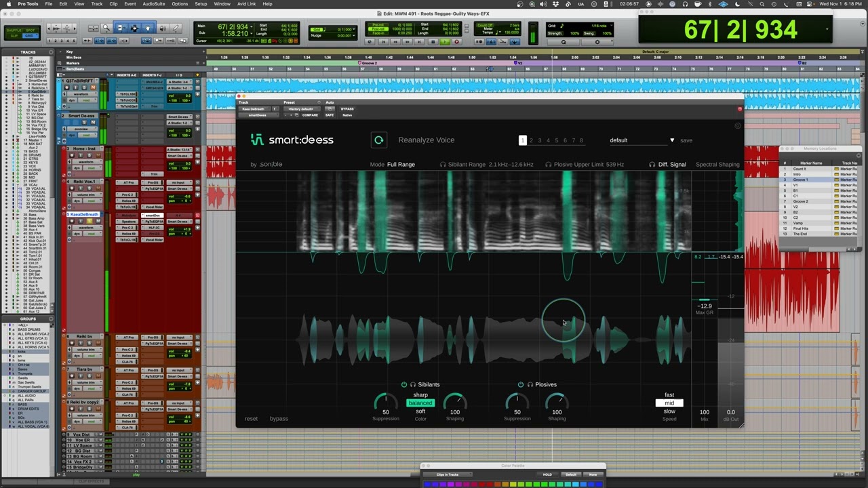Open the Apple menu
The image size is (868, 488).
coord(7,4)
